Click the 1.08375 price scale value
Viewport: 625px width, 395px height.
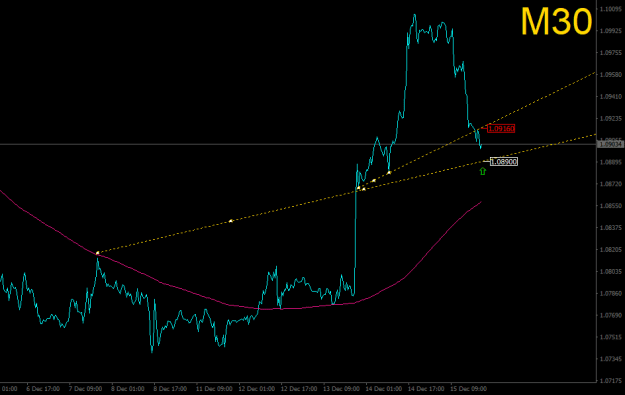click(611, 228)
